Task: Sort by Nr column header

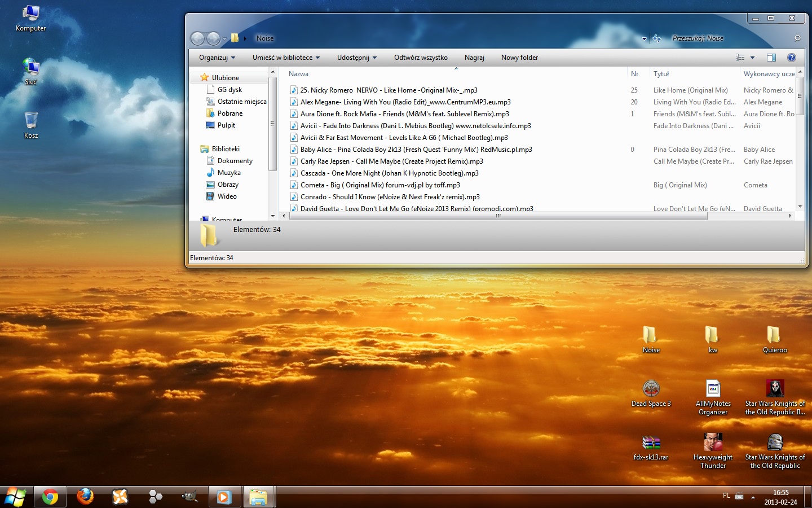Action: pyautogui.click(x=638, y=74)
